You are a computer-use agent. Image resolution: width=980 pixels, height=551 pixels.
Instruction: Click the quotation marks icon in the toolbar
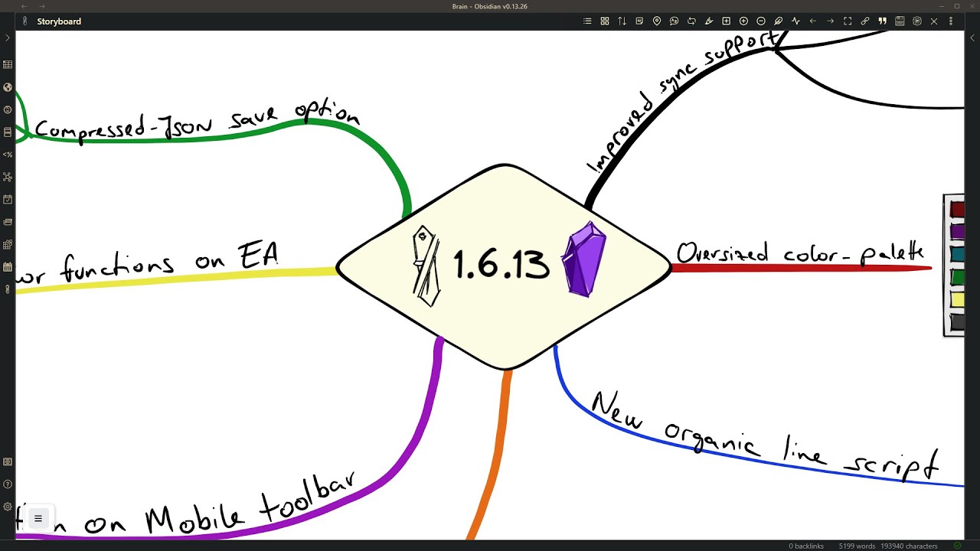882,21
